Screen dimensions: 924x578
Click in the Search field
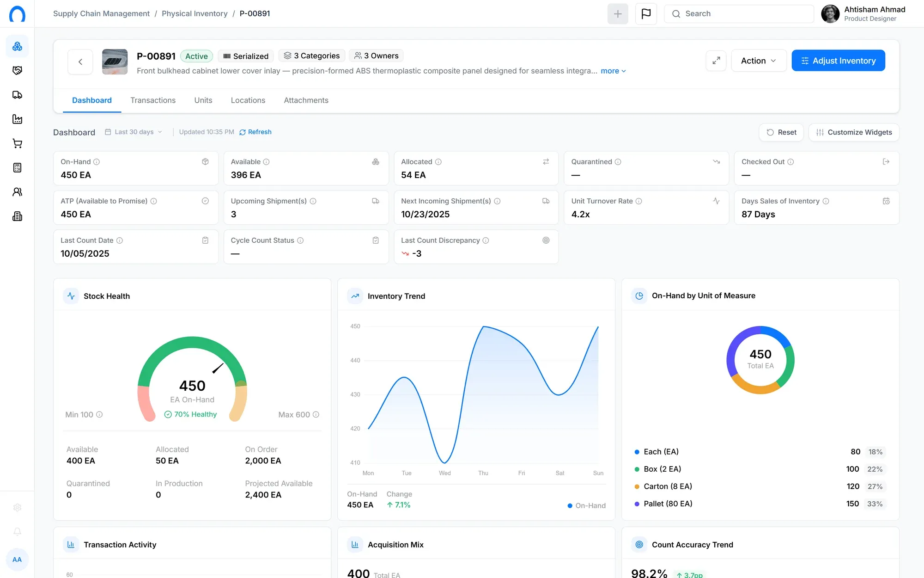739,14
